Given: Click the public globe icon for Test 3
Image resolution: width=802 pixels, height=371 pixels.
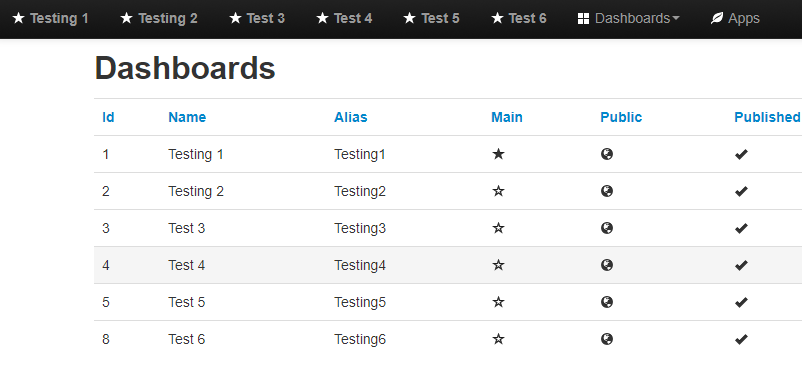Looking at the screenshot, I should click(x=607, y=228).
